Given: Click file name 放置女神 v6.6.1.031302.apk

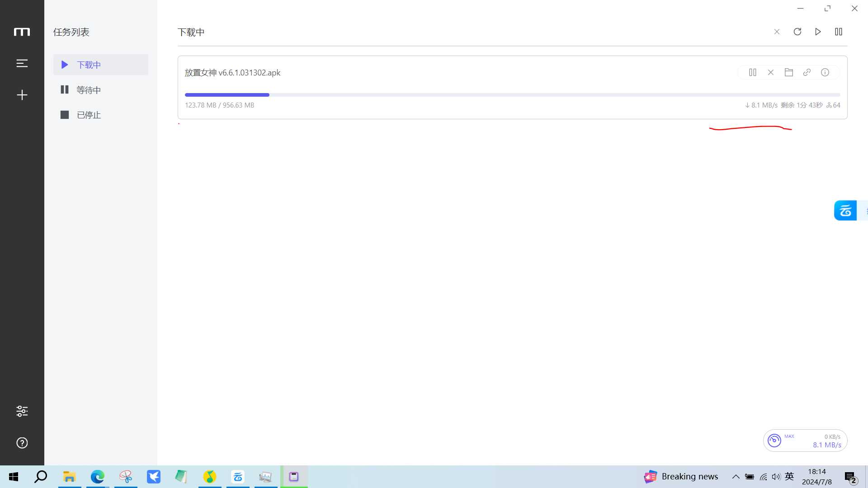Looking at the screenshot, I should [x=232, y=73].
